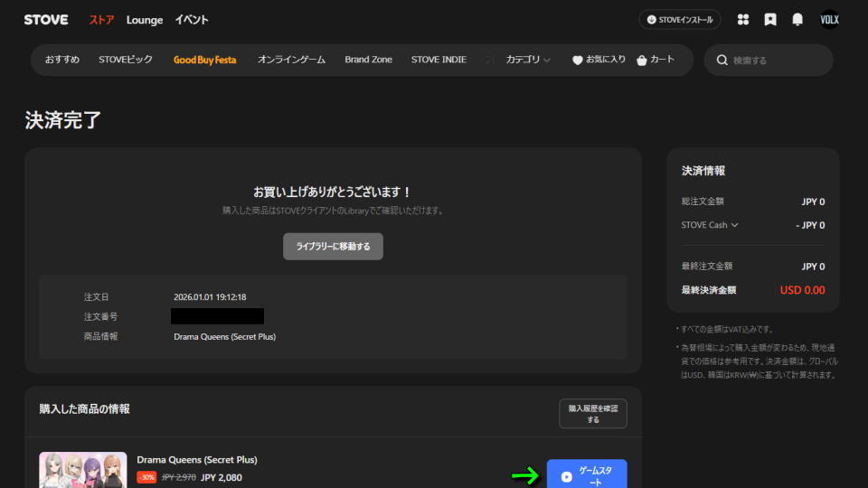Screen dimensions: 868x488
Task: Click the search magnifier icon
Action: click(722, 61)
